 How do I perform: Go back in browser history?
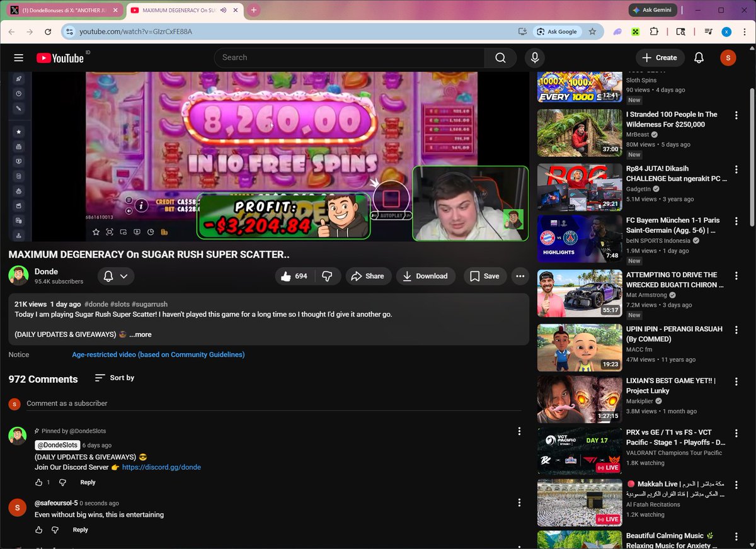click(13, 31)
